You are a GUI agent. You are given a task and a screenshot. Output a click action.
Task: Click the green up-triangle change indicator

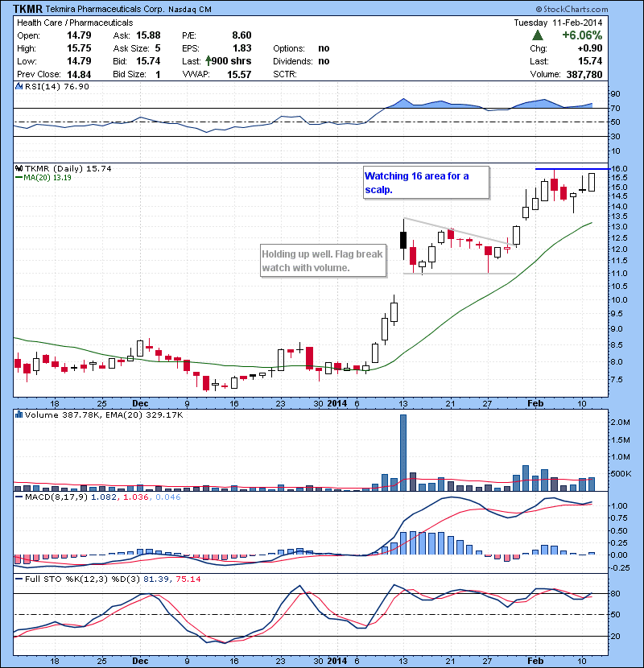click(x=538, y=35)
